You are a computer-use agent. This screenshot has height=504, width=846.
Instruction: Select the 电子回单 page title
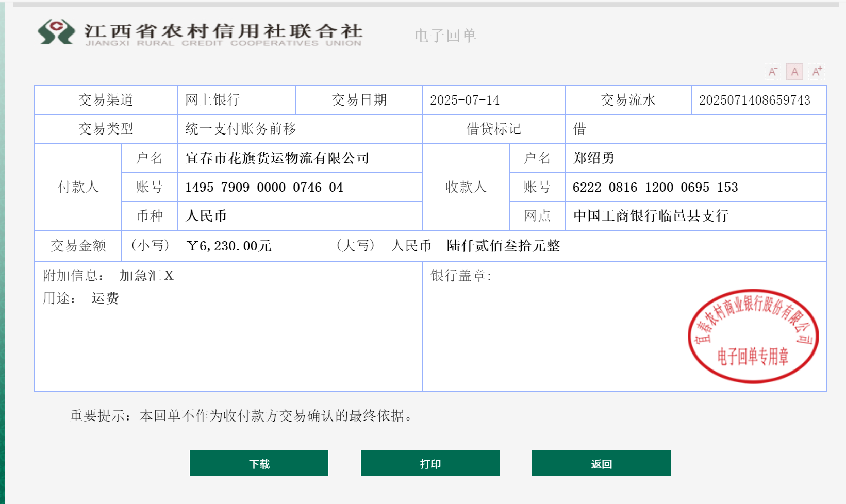445,36
